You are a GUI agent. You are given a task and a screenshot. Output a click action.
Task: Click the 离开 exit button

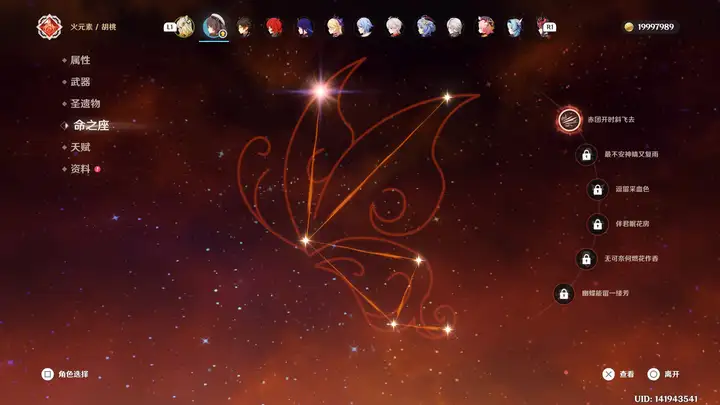[663, 374]
